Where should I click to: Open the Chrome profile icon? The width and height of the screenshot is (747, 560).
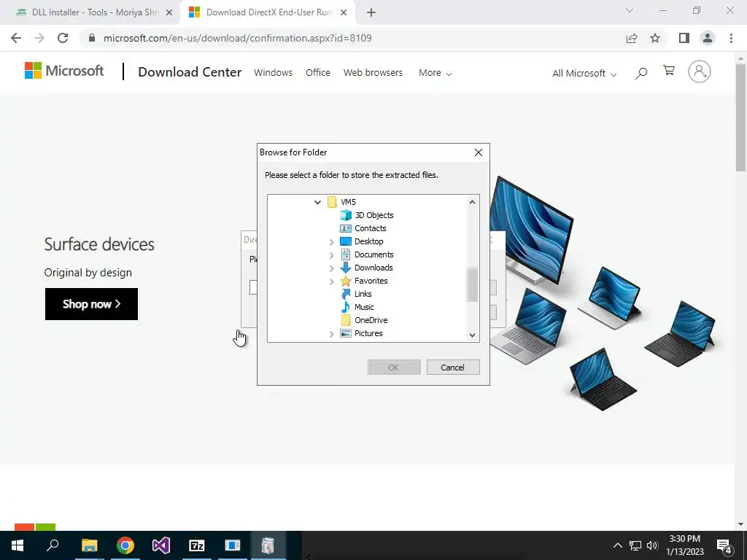click(708, 38)
